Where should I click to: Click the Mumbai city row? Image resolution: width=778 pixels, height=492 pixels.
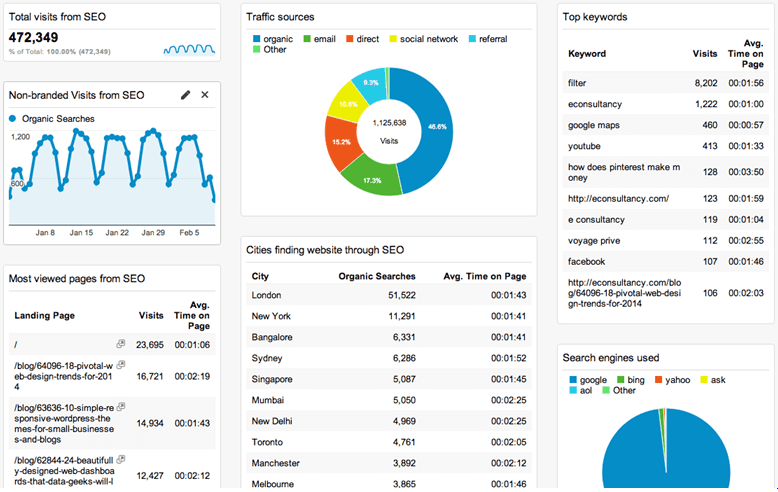click(389, 400)
